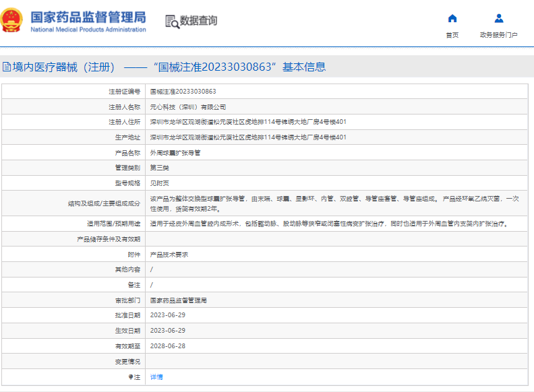Screen dimensions: 534x392
Task: Click the 注册人名称 row label
Action: [x=124, y=107]
